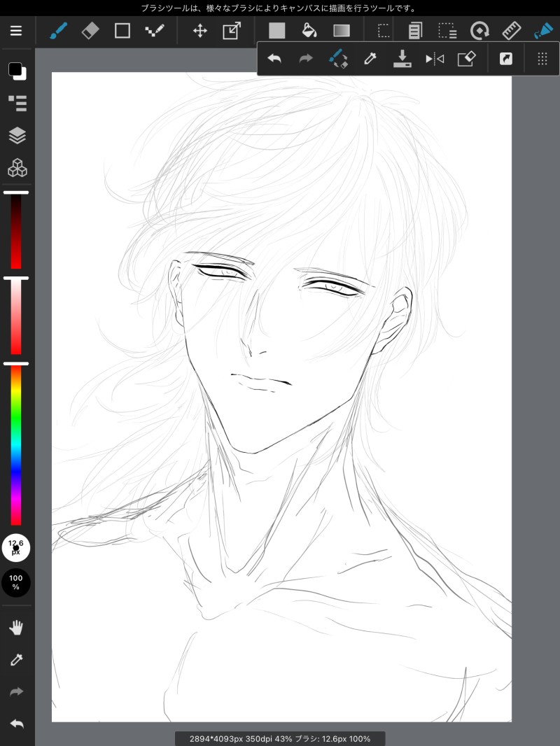
Task: Select the Transform tool
Action: (x=232, y=31)
